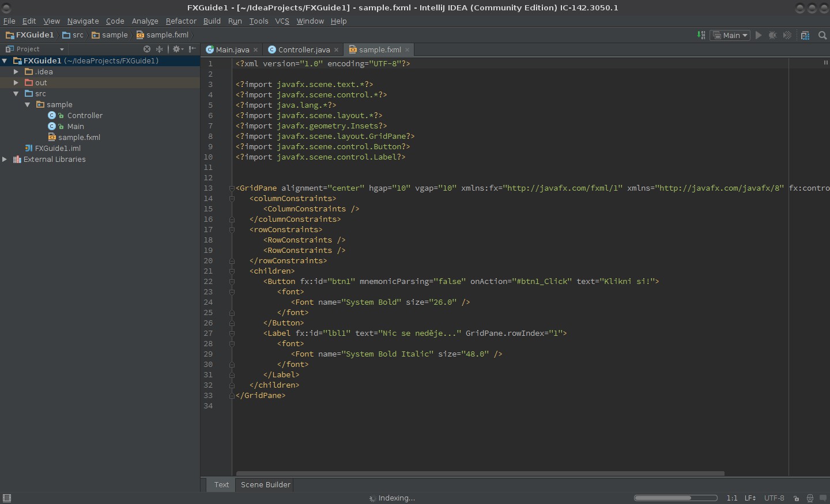Run the Main configuration with the green play icon
Image resolution: width=830 pixels, height=504 pixels.
759,35
